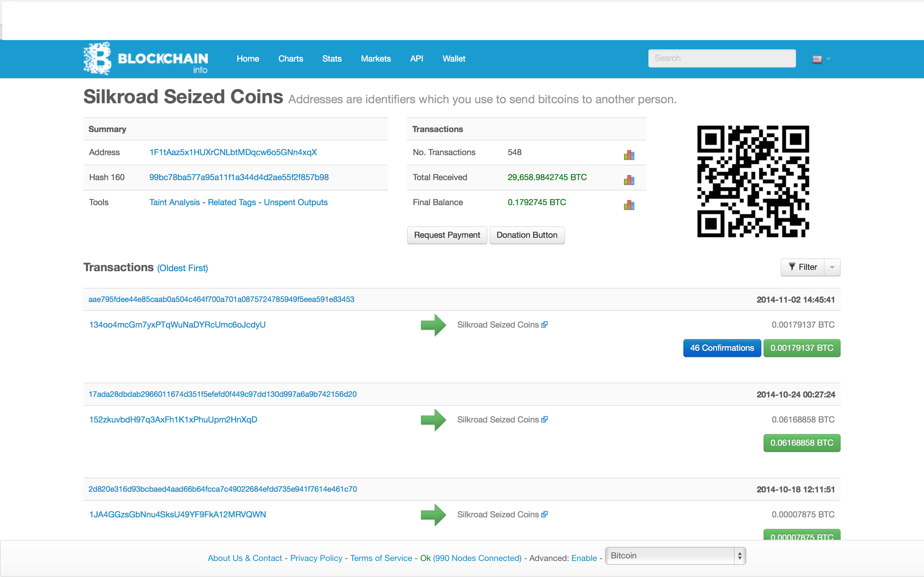Click the Taint Analysis link

171,202
